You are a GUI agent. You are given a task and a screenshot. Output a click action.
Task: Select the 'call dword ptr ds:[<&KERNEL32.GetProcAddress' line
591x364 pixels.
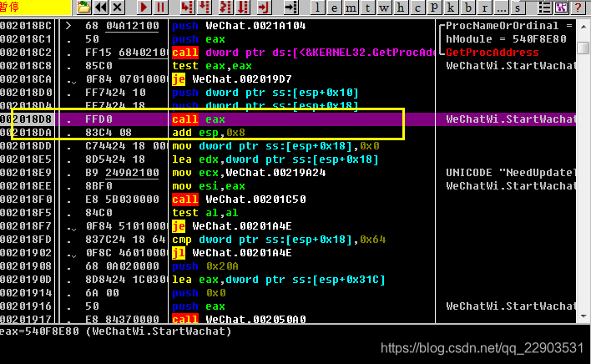coord(303,53)
